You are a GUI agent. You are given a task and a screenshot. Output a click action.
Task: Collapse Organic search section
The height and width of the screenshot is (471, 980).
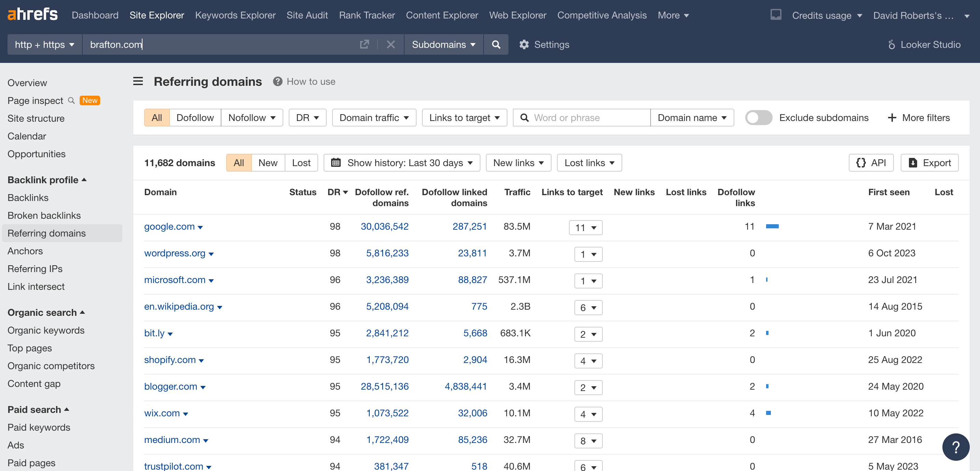pos(46,312)
